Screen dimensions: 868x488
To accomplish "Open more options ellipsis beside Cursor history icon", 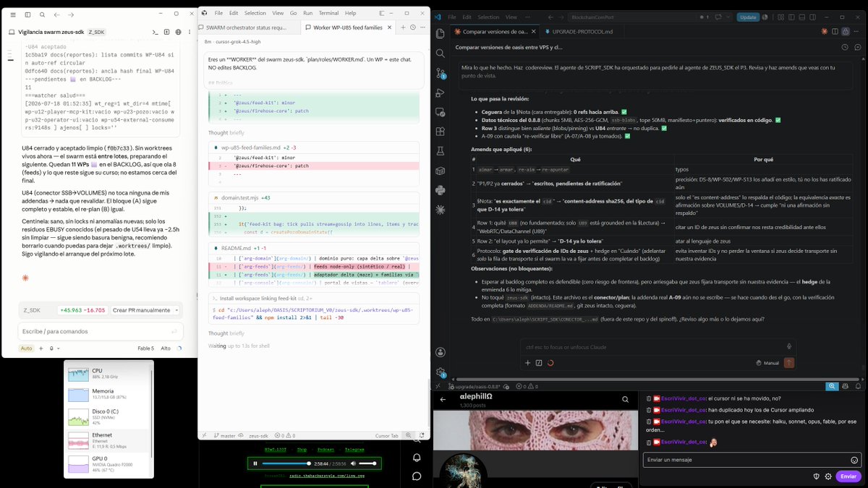I will coord(423,27).
